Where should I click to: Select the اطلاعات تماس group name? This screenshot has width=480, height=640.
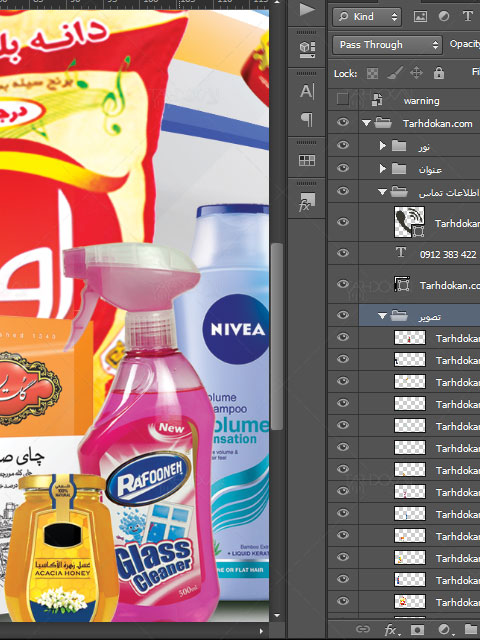(x=449, y=193)
